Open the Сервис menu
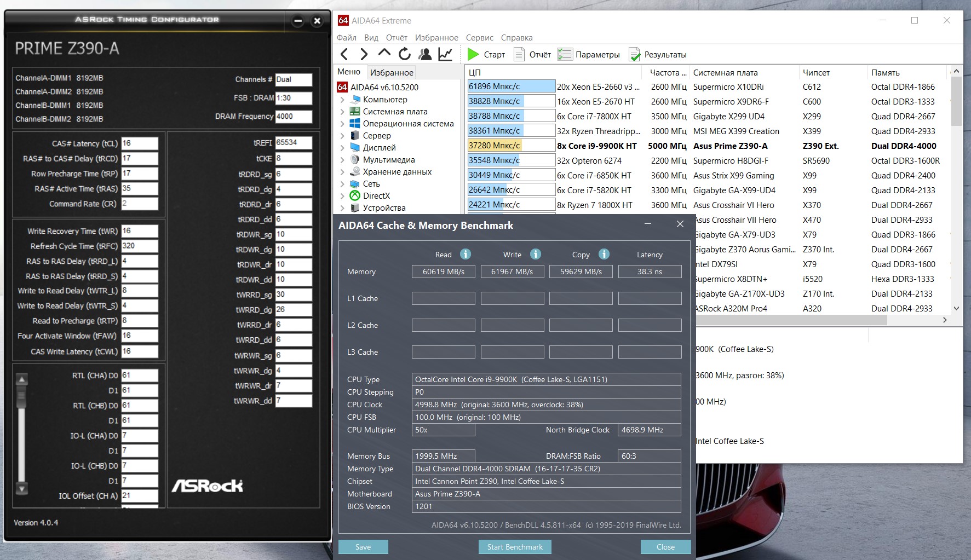Image resolution: width=971 pixels, height=560 pixels. click(x=480, y=38)
